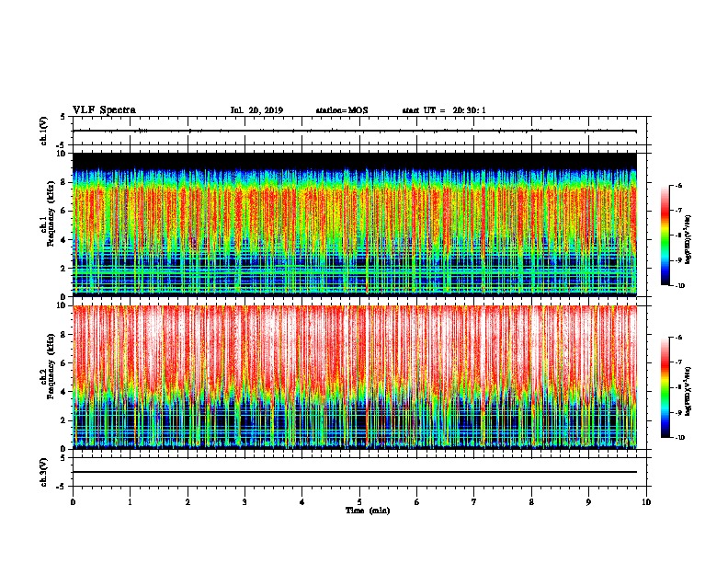This screenshot has width=728, height=563.
Task: Click the ch.1(V) waveform axis label
Action: pyautogui.click(x=43, y=131)
